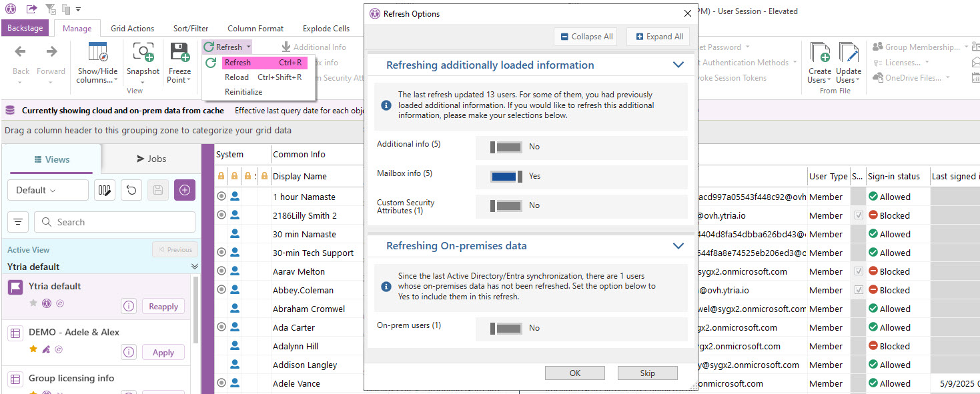Apply the DEMO - Adele & Alex view
Image resolution: width=980 pixels, height=394 pixels.
(x=163, y=352)
